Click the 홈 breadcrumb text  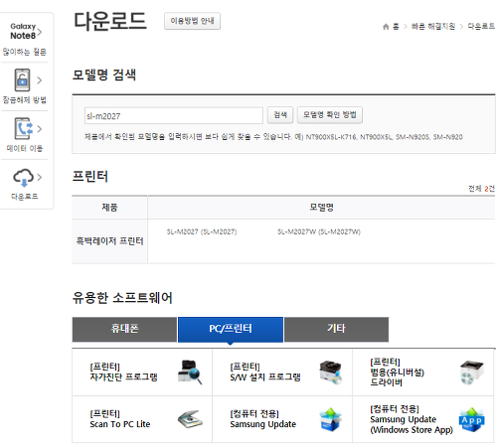tap(396, 27)
